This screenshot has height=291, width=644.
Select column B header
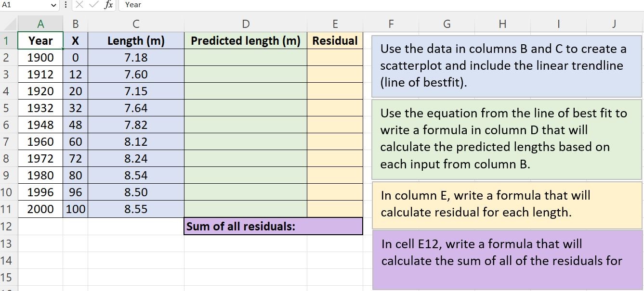(75, 23)
